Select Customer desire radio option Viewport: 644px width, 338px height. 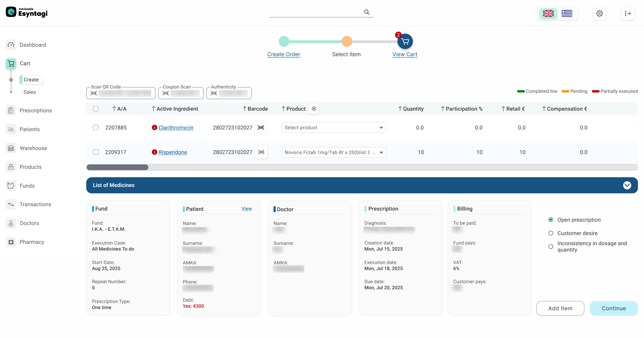tap(551, 233)
